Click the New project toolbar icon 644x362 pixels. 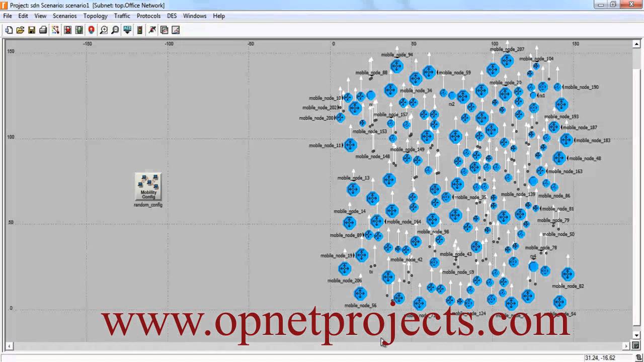[x=9, y=30]
